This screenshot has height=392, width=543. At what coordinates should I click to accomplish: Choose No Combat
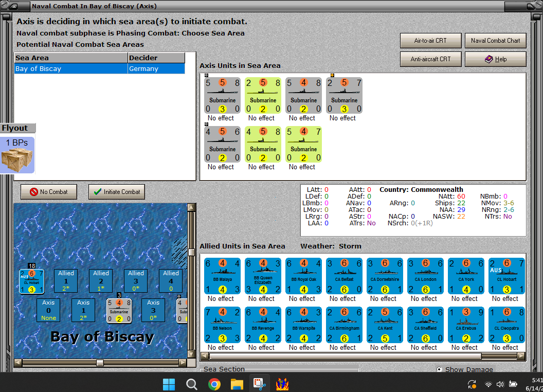49,192
